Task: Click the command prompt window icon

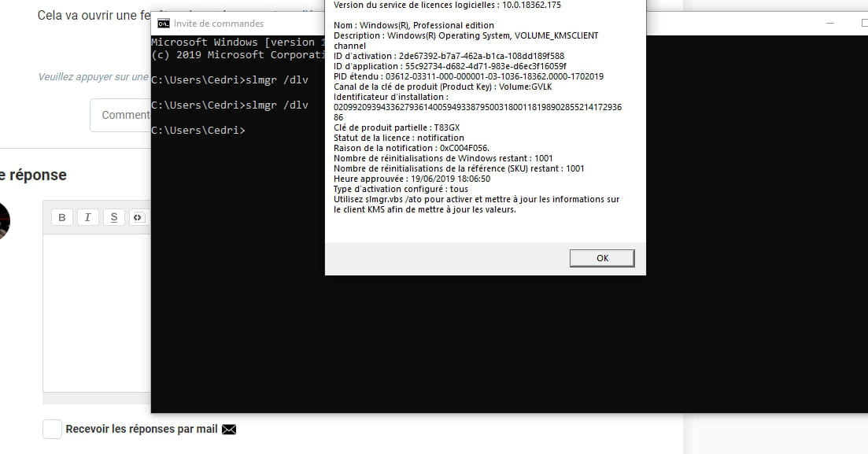Action: [164, 24]
